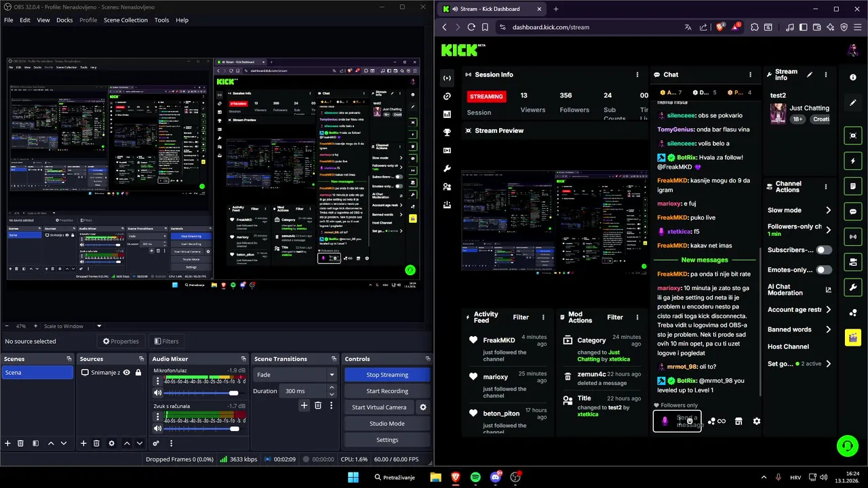Image resolution: width=868 pixels, height=488 pixels.
Task: Open chat shop storefront icon
Action: [x=738, y=421]
